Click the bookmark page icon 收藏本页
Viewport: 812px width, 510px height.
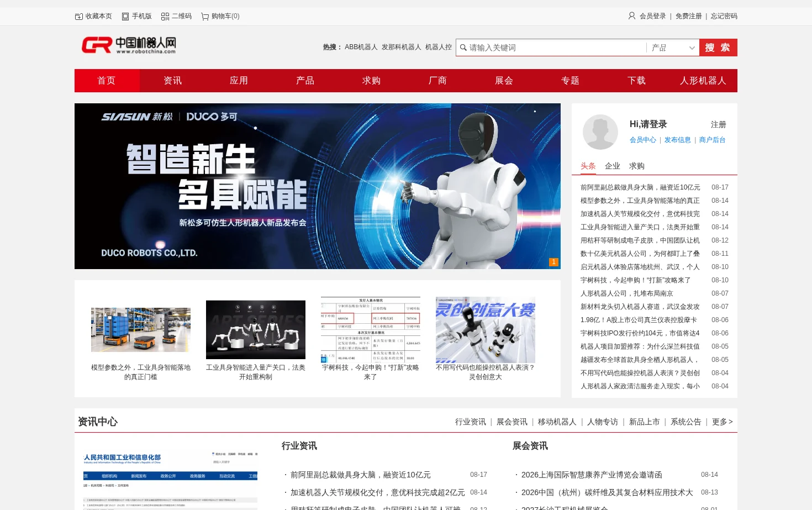coord(79,17)
